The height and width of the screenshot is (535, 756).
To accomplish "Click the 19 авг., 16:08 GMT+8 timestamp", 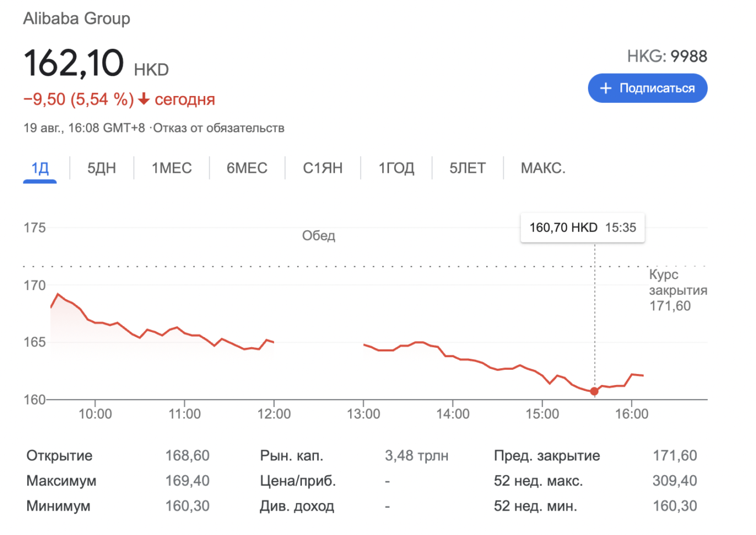I will [x=84, y=128].
